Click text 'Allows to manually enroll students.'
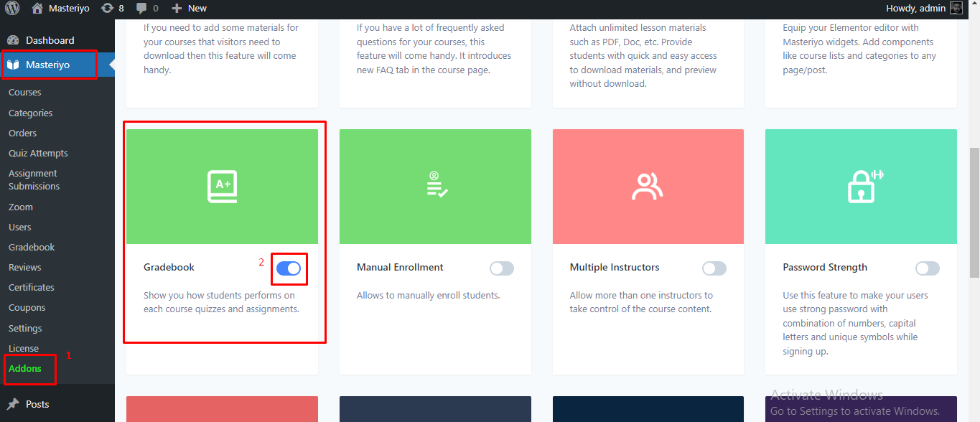 point(429,295)
